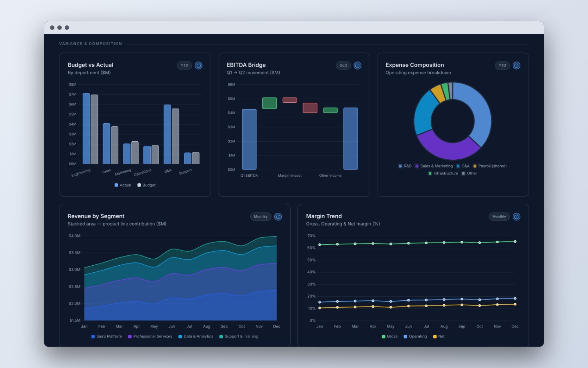
Task: Toggle Actual series in bar chart legend
Action: coord(123,185)
